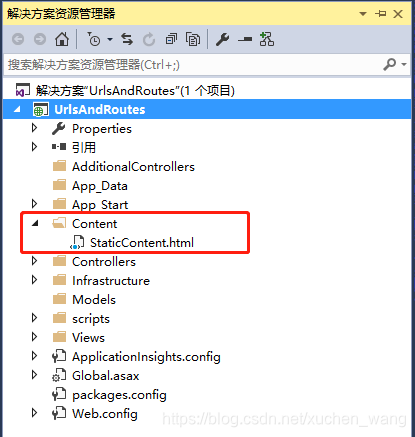Click the ApplicationInsights.config file icon
Viewport: 415px width, 437px height.
tap(59, 356)
